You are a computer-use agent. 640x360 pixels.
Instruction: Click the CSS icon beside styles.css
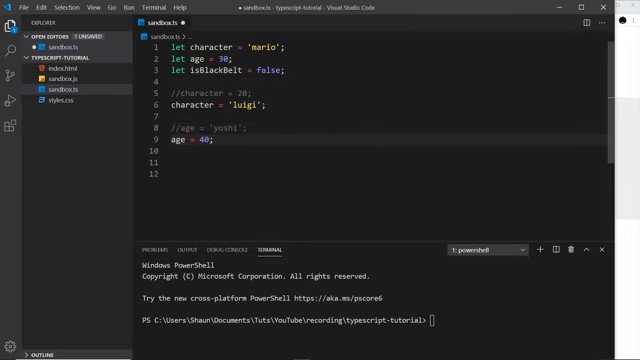pos(42,100)
